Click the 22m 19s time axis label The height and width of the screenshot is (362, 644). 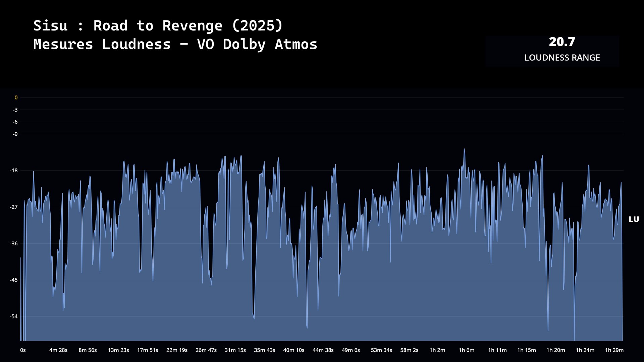click(177, 350)
